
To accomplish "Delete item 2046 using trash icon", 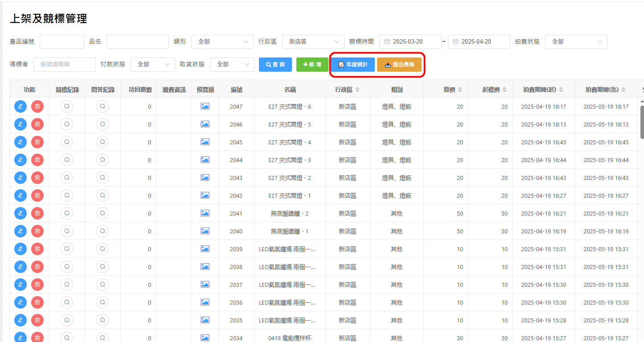I will tap(37, 124).
